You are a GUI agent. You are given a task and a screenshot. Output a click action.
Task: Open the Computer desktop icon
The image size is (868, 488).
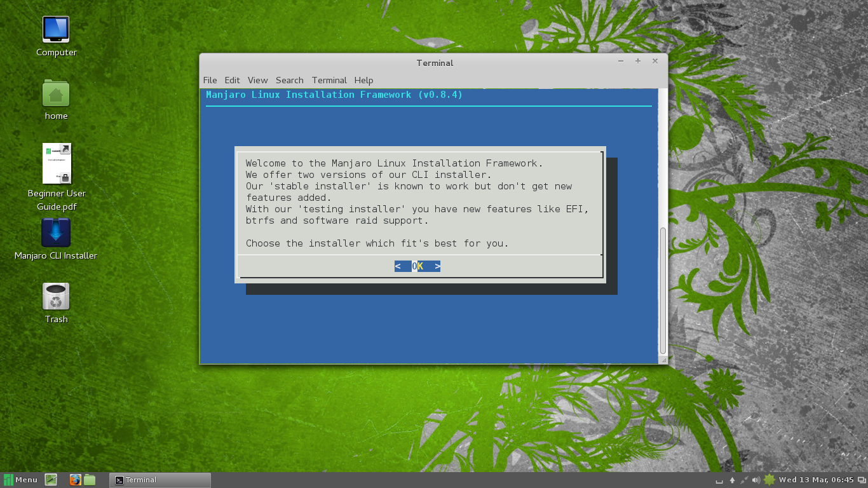click(x=56, y=29)
